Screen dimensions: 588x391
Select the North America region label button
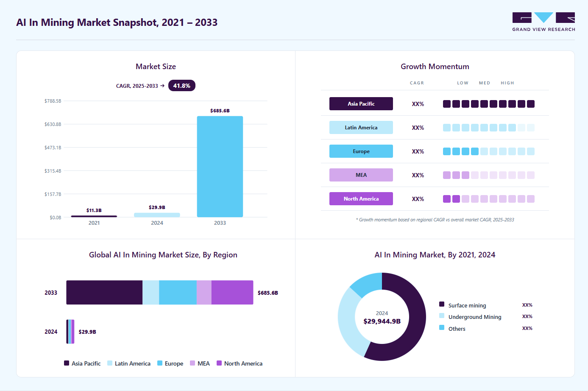click(361, 199)
